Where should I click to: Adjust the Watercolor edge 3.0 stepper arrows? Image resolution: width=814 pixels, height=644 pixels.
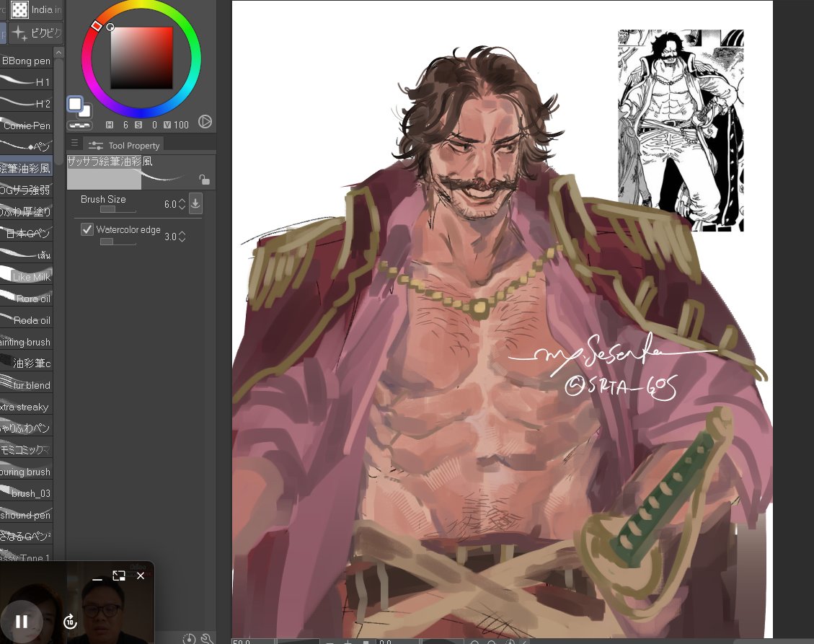[182, 237]
